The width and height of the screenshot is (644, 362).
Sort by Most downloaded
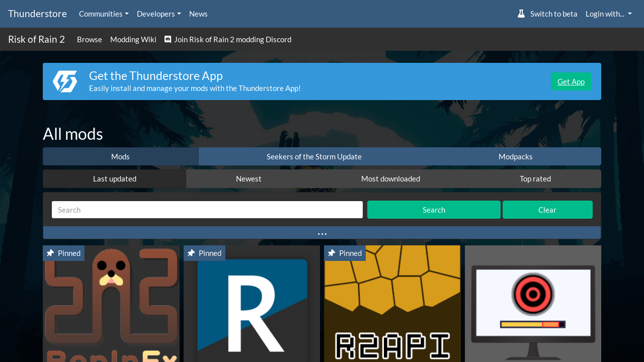click(390, 178)
